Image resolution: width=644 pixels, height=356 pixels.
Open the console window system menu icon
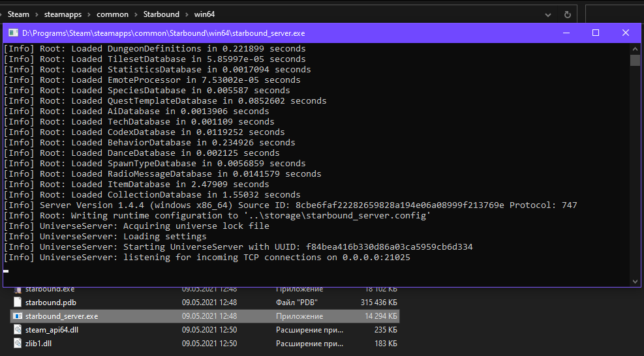tap(13, 33)
